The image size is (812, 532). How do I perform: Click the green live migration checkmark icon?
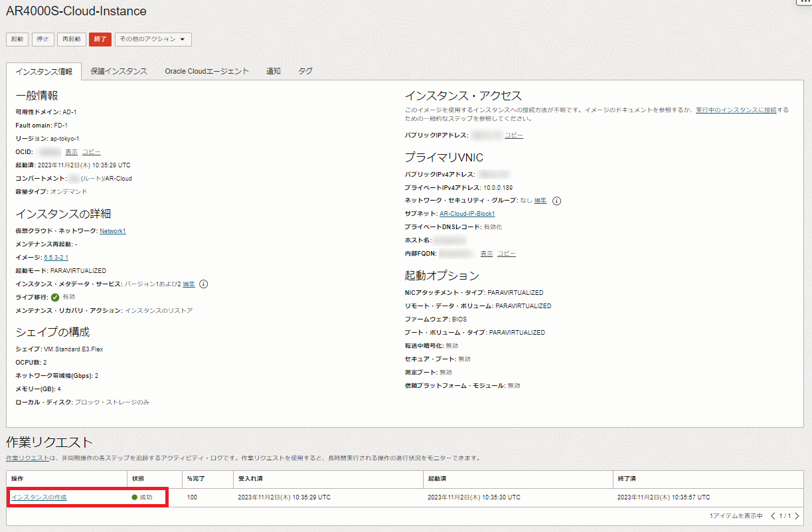55,298
